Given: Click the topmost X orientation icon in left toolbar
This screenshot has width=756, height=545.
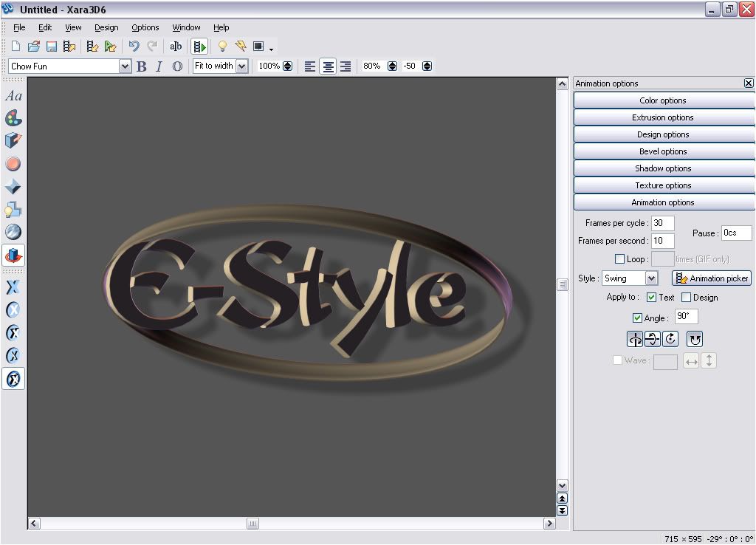Looking at the screenshot, I should (13, 287).
